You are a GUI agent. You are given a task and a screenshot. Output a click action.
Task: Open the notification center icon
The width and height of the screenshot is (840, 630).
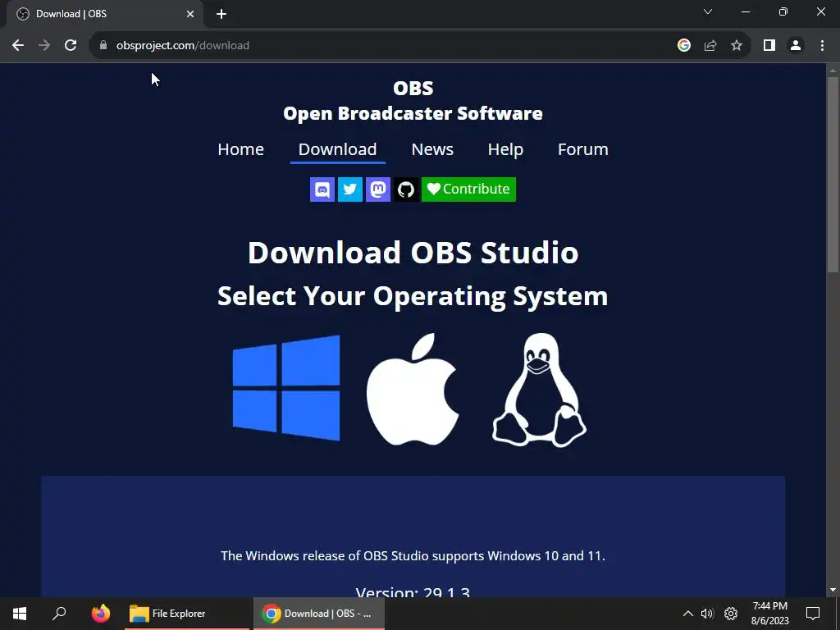(813, 614)
